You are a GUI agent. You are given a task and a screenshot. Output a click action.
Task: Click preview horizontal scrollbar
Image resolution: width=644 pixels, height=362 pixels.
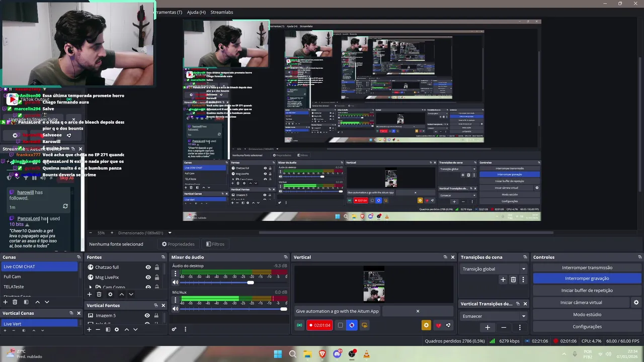click(x=406, y=233)
